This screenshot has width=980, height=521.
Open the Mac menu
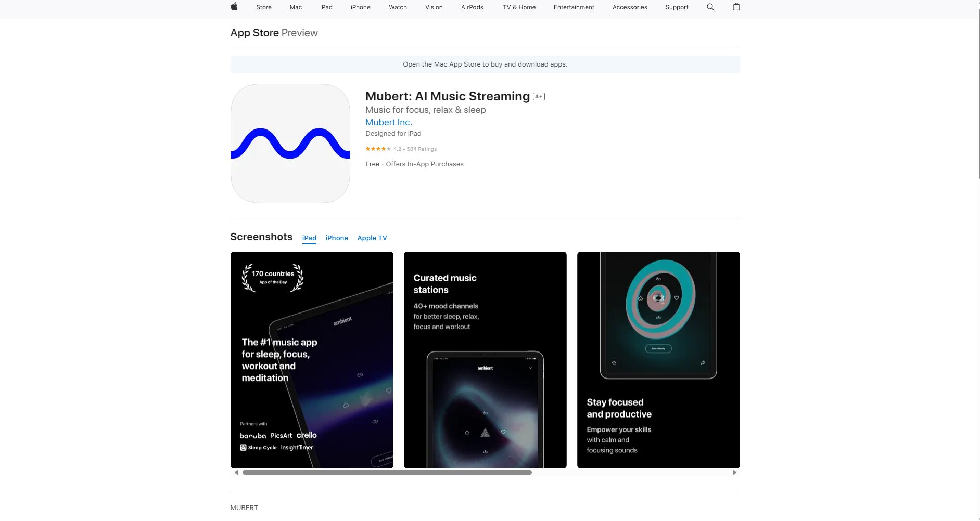(x=296, y=7)
